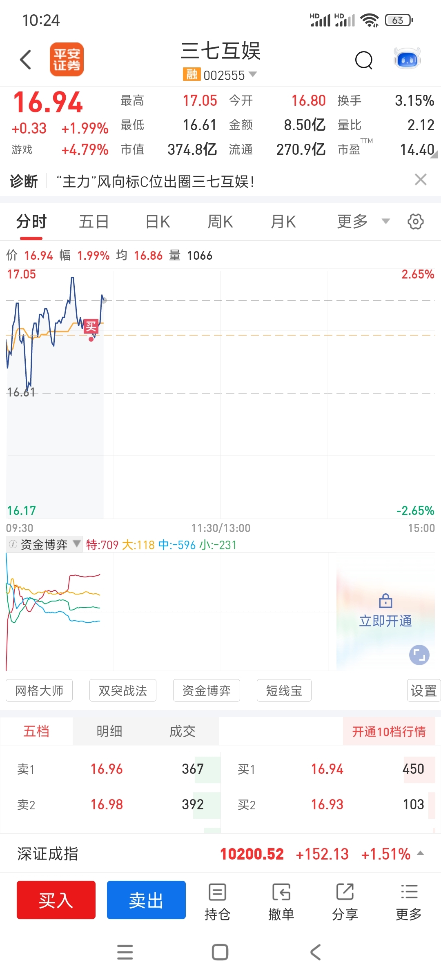The height and width of the screenshot is (980, 441).
Task: Expand stock code 002555 dropdown
Action: coord(253,74)
